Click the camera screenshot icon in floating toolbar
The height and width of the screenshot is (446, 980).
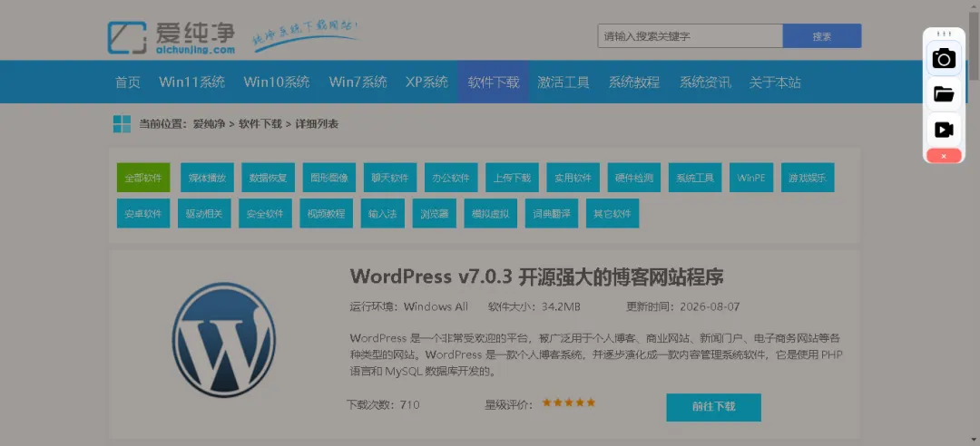944,59
